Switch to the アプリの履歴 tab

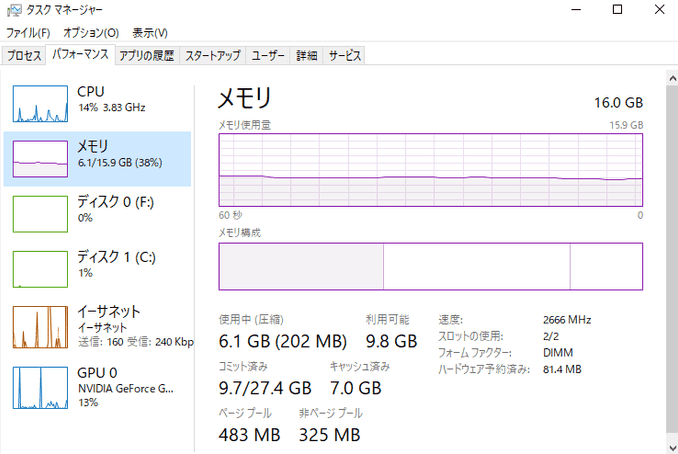[147, 55]
